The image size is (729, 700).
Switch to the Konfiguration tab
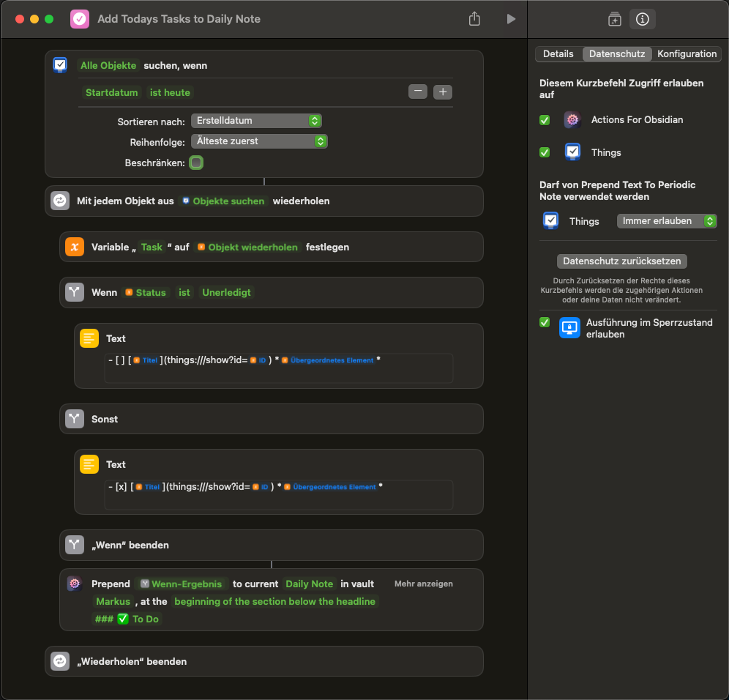pos(687,54)
